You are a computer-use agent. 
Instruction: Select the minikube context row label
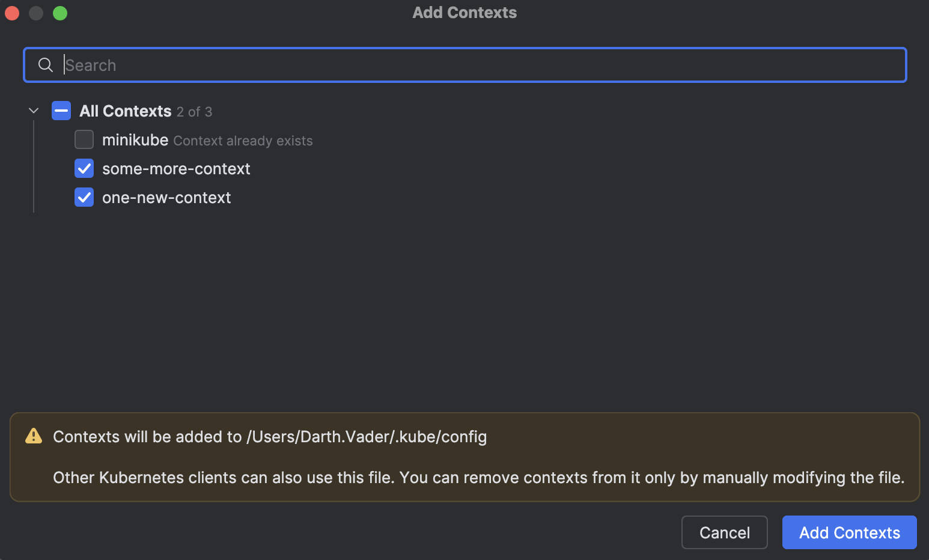tap(135, 140)
